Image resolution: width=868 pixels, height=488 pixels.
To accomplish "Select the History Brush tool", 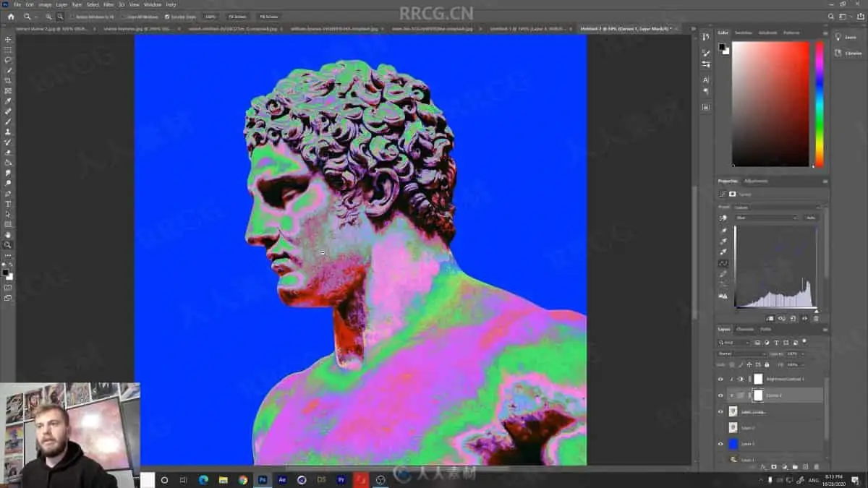I will point(8,142).
